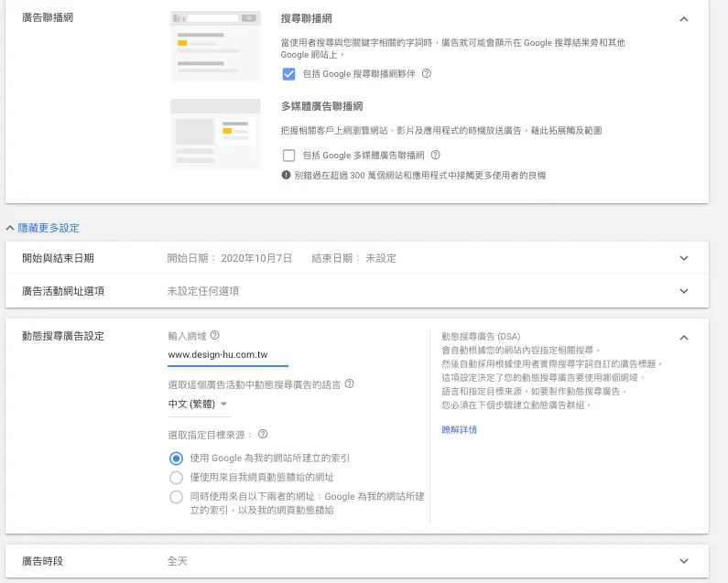Enable 包括 Google 多媒體廣告聯播網 checkbox

coord(288,155)
